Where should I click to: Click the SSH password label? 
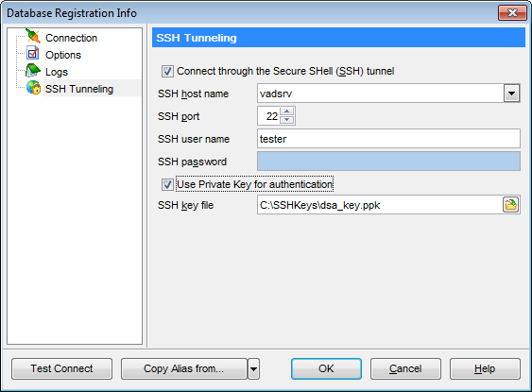pos(192,162)
